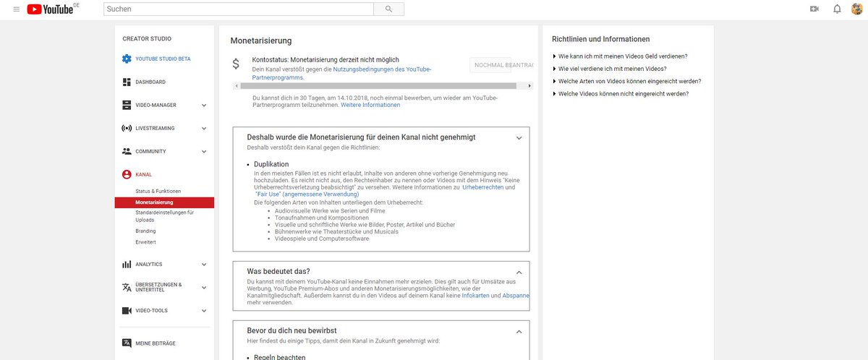This screenshot has width=868, height=360.
Task: Click the YouTube Studio Beta gear icon
Action: [127, 59]
